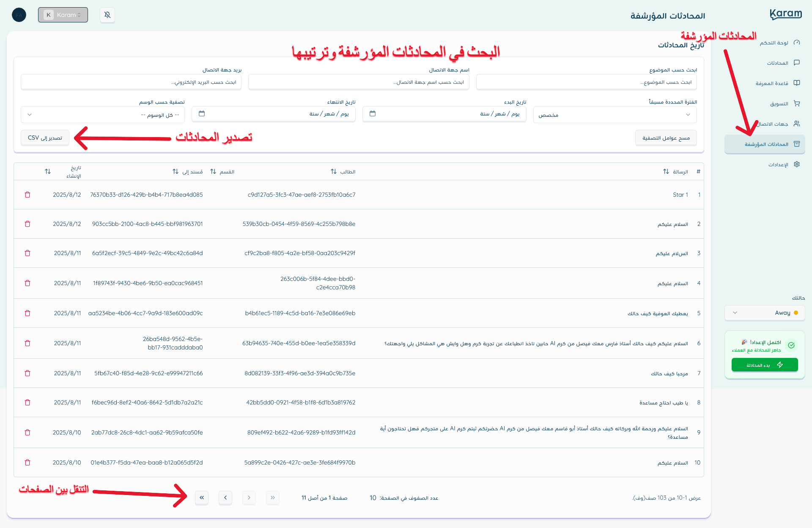Image resolution: width=812 pixels, height=528 pixels.
Task: Open الإعدادات via the gear icon
Action: [x=797, y=164]
